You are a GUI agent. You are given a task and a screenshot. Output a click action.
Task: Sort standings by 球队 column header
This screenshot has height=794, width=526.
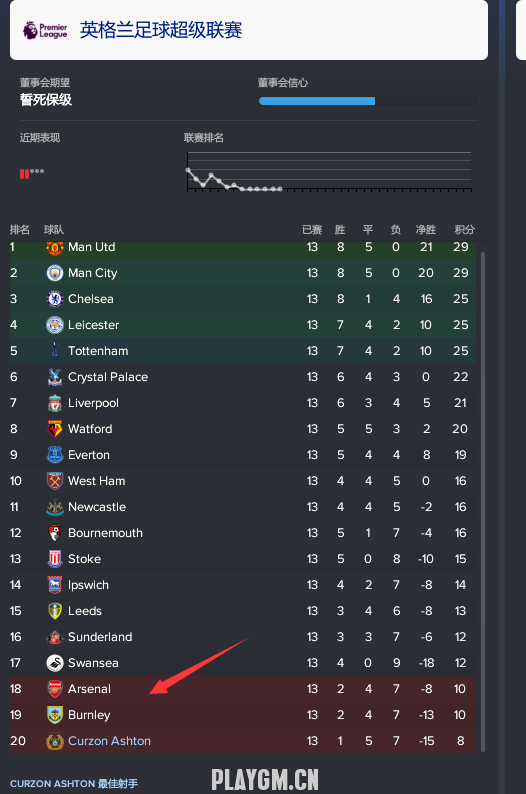click(x=54, y=230)
